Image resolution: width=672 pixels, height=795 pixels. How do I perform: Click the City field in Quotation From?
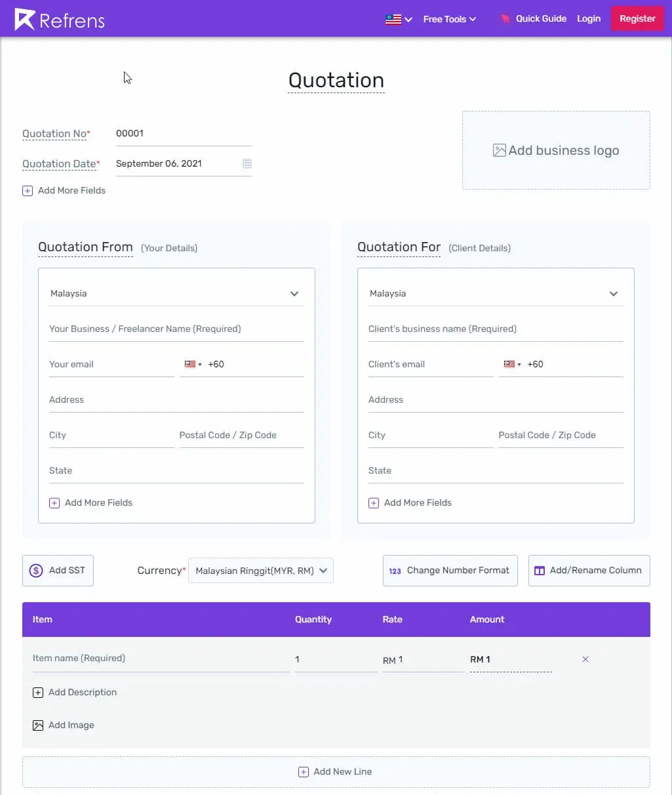(x=111, y=436)
